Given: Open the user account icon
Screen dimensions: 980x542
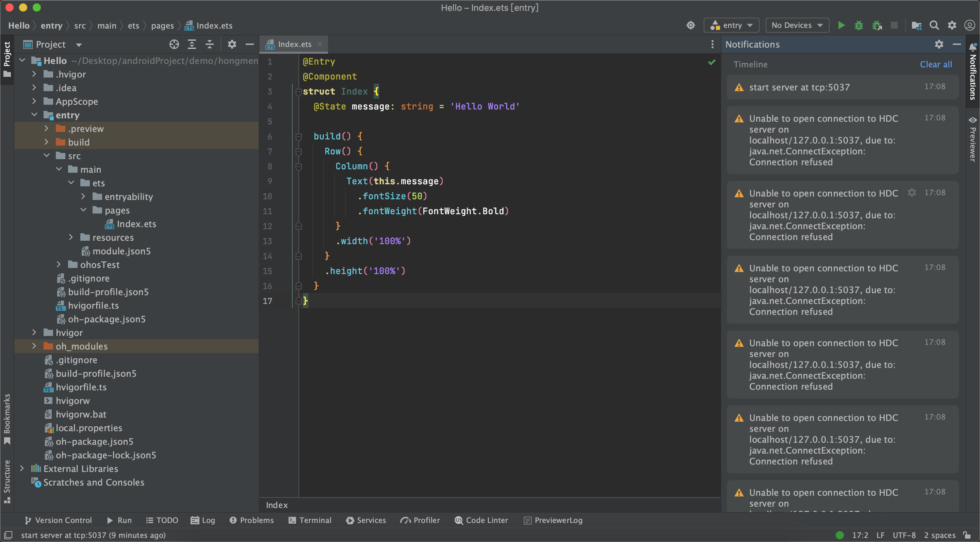Looking at the screenshot, I should [x=969, y=26].
